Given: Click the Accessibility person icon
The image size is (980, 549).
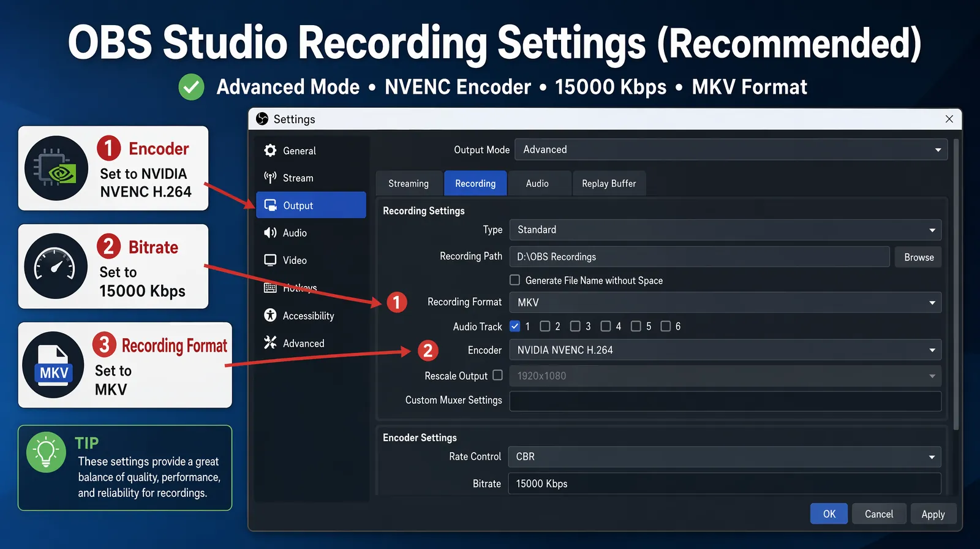Looking at the screenshot, I should coord(270,315).
